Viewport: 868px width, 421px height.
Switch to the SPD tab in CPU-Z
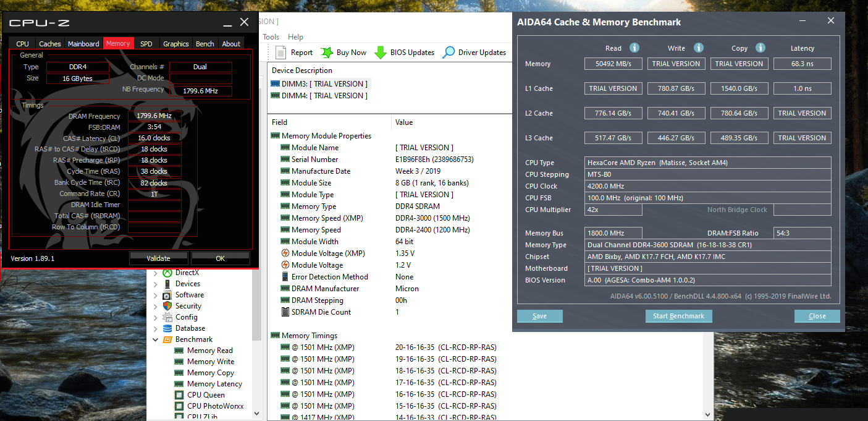(x=146, y=43)
